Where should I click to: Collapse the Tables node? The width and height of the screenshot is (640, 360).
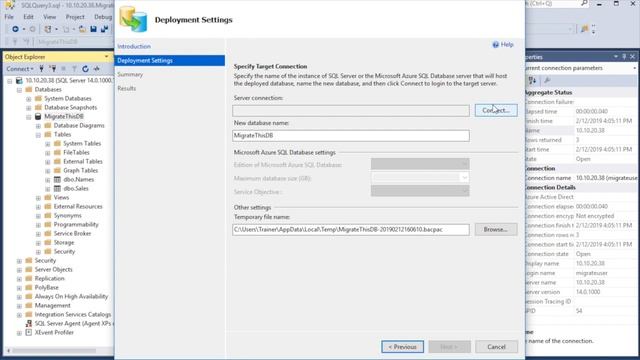[38, 135]
